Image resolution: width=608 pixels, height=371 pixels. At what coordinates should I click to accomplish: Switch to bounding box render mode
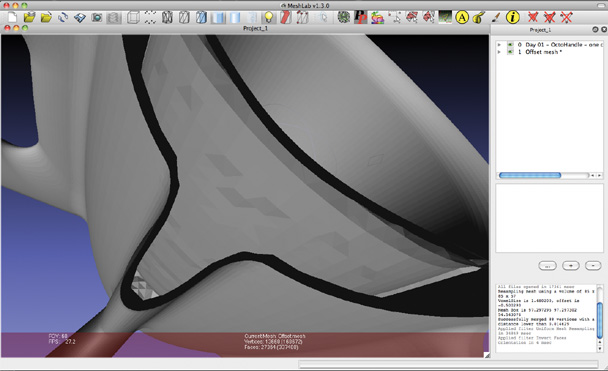click(133, 17)
